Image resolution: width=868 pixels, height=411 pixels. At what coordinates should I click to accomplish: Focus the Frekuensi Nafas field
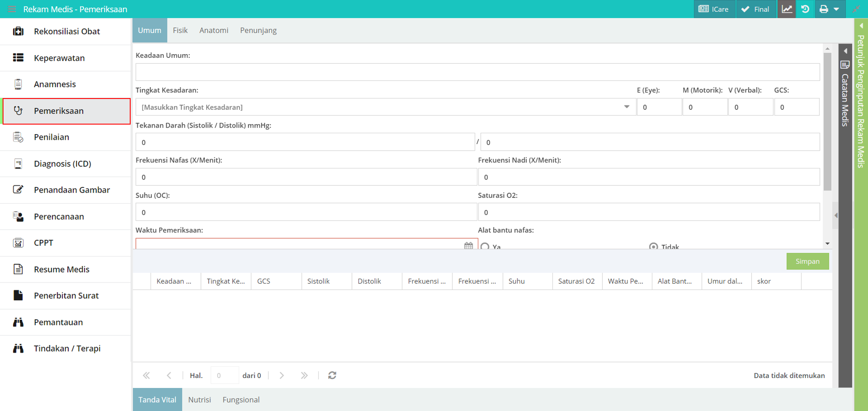point(306,177)
